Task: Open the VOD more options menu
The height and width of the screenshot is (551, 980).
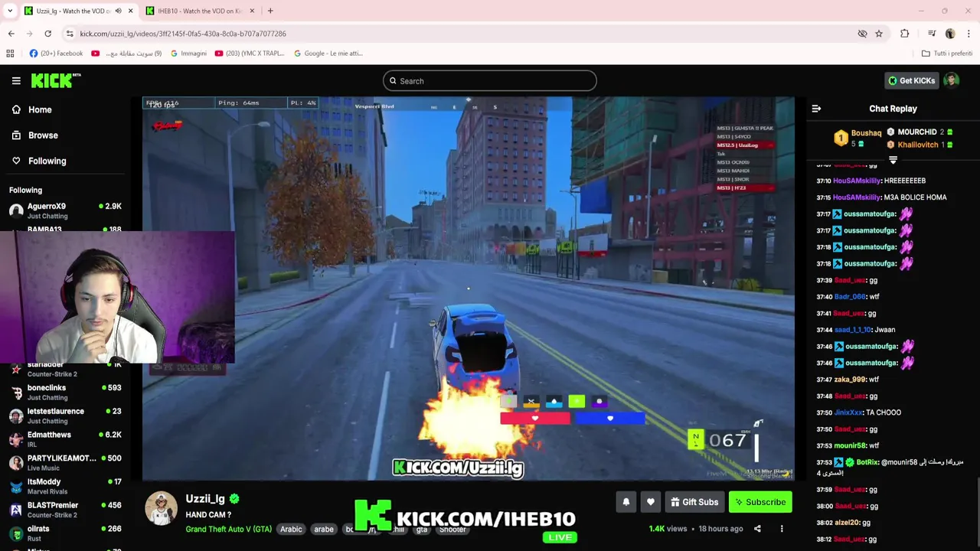Action: pyautogui.click(x=782, y=529)
